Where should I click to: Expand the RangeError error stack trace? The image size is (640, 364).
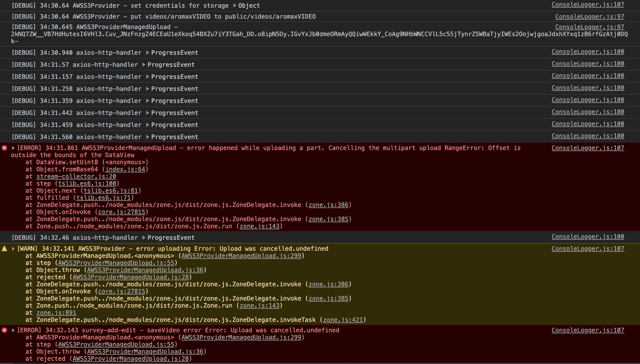coord(13,148)
